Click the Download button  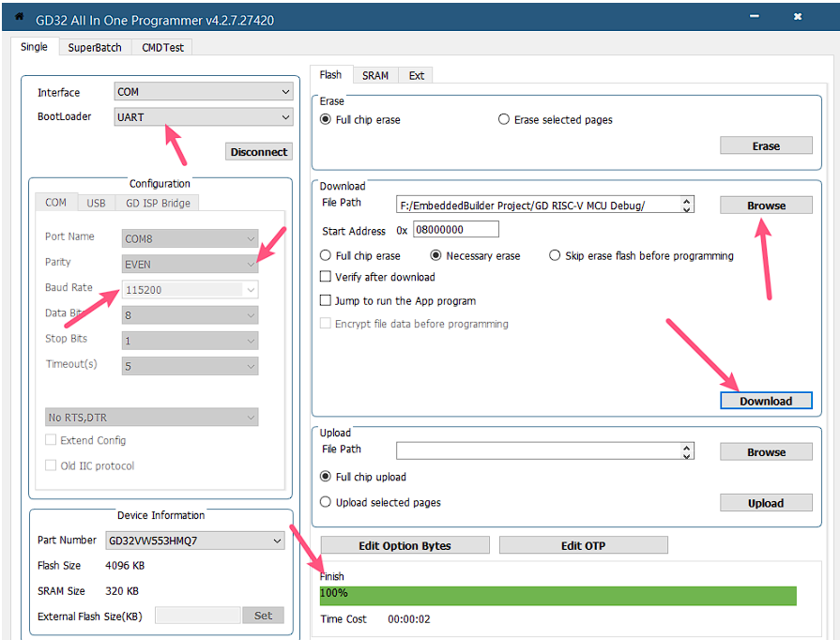pos(765,401)
